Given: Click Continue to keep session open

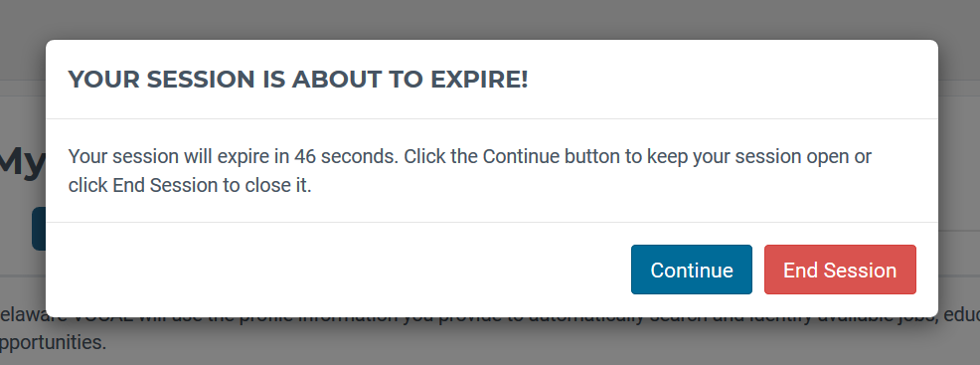Looking at the screenshot, I should tap(691, 270).
